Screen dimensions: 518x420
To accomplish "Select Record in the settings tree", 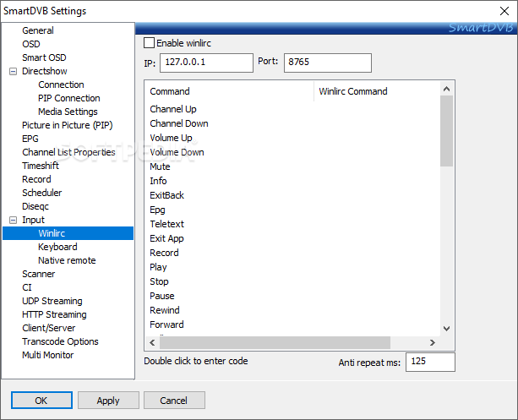I will [36, 179].
